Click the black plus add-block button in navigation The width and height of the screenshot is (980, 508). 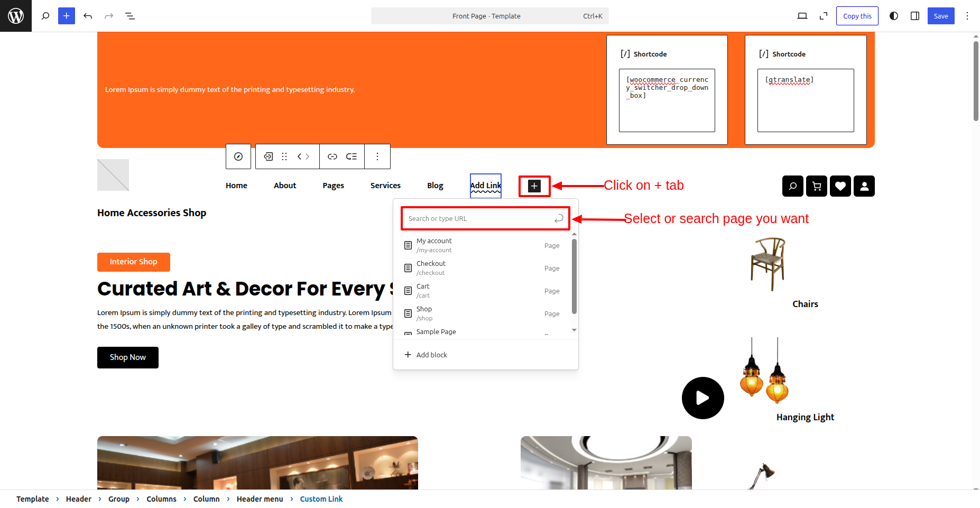(534, 186)
